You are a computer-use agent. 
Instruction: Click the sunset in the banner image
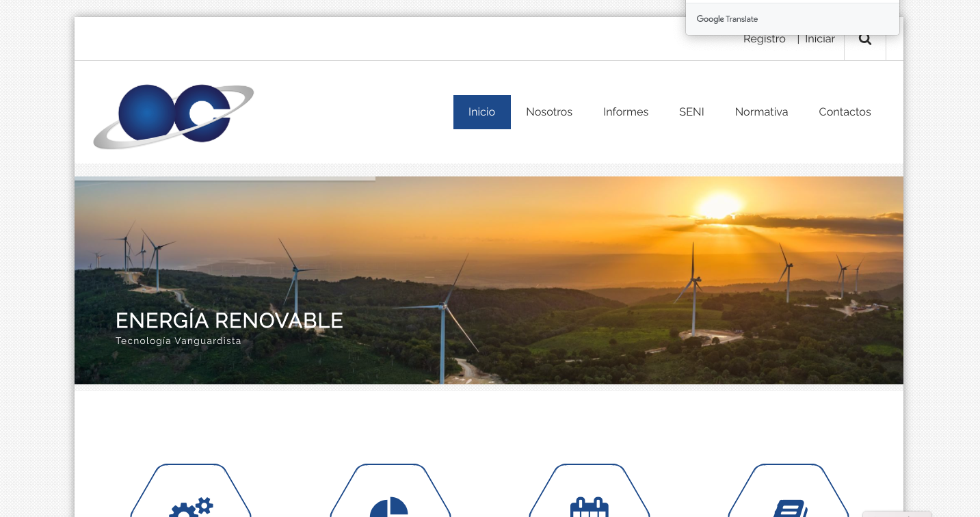[718, 205]
